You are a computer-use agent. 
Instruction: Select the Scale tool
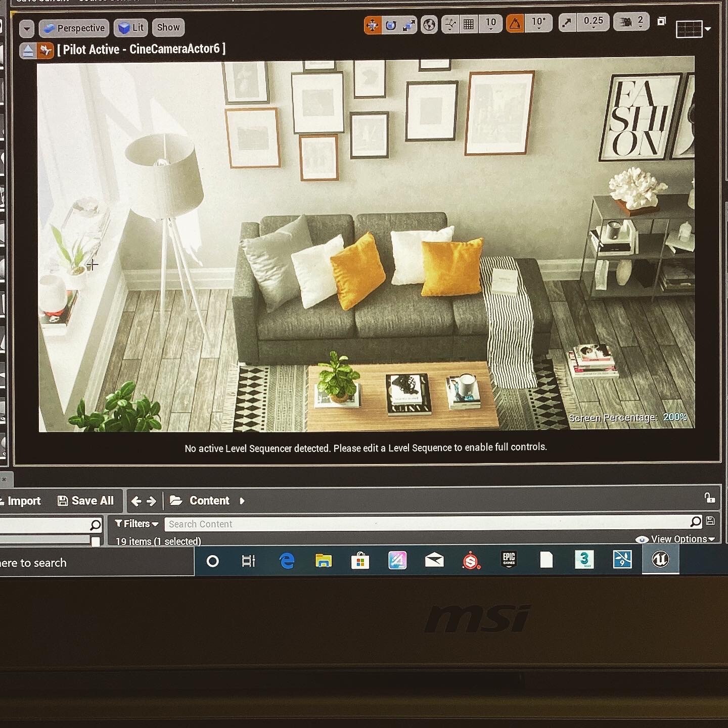coord(408,23)
